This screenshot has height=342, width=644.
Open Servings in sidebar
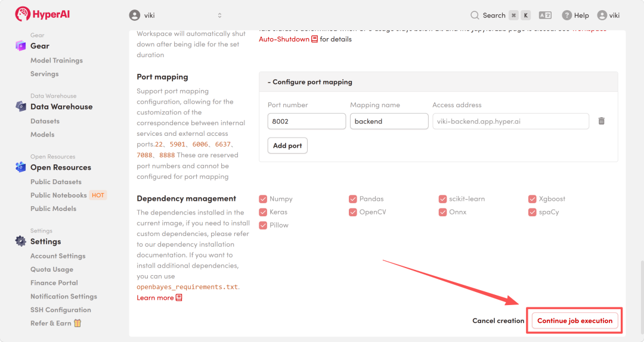44,74
